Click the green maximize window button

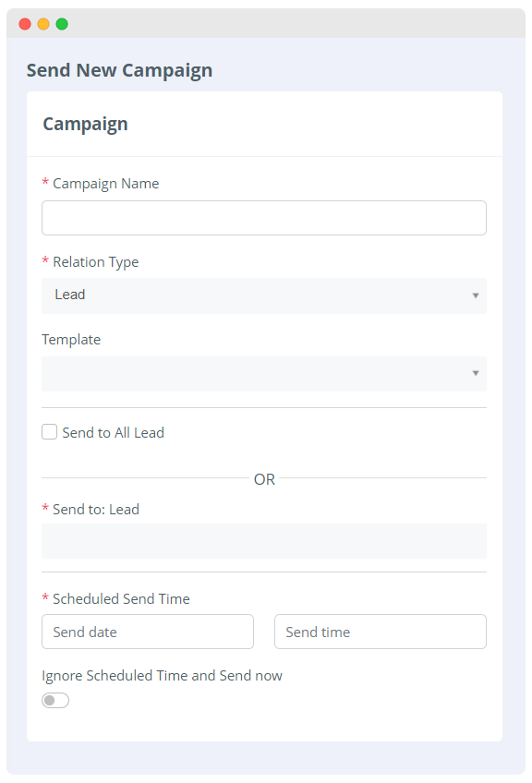tap(62, 24)
